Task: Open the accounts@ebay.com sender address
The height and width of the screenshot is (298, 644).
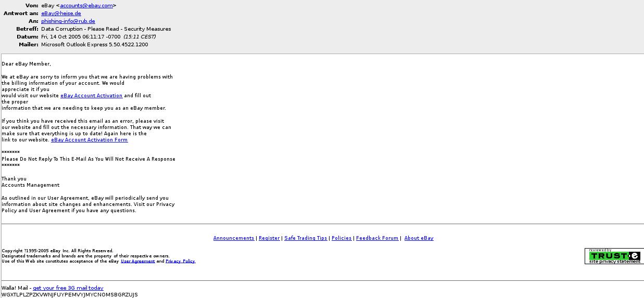Action: coord(86,5)
